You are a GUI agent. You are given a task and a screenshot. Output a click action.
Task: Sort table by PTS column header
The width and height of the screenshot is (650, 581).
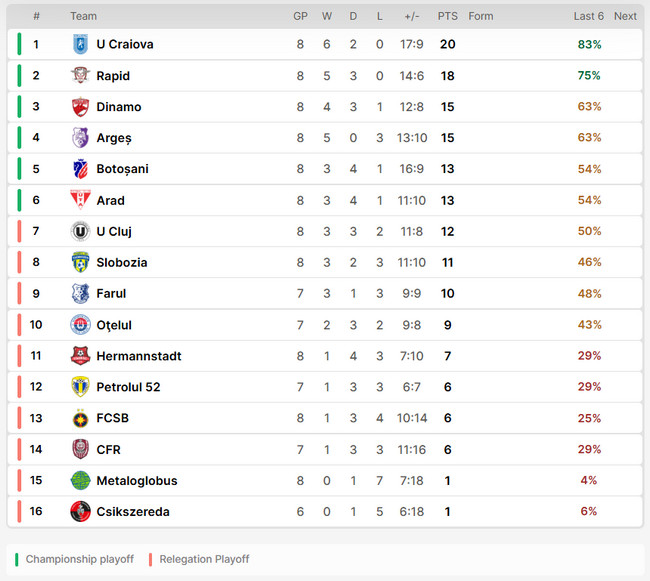[447, 16]
